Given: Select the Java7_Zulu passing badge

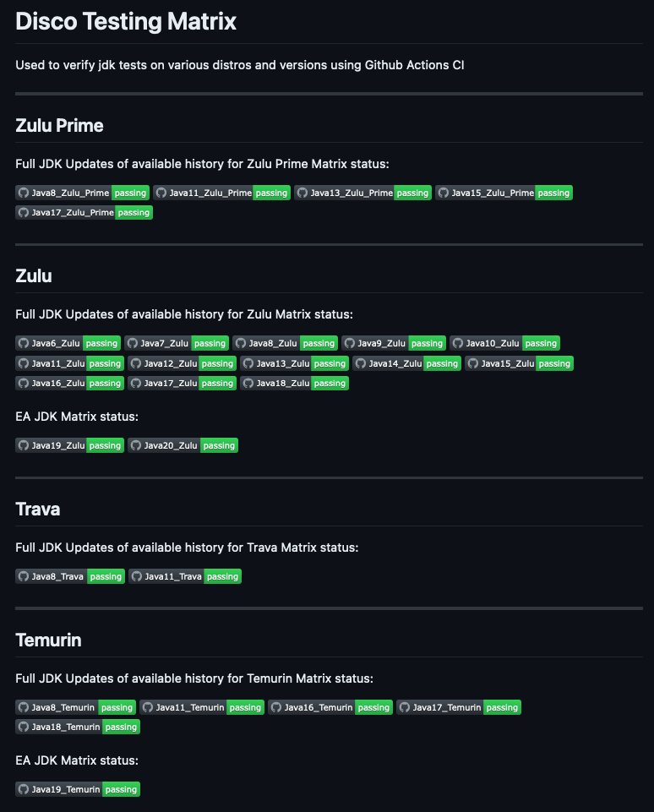Looking at the screenshot, I should point(177,343).
